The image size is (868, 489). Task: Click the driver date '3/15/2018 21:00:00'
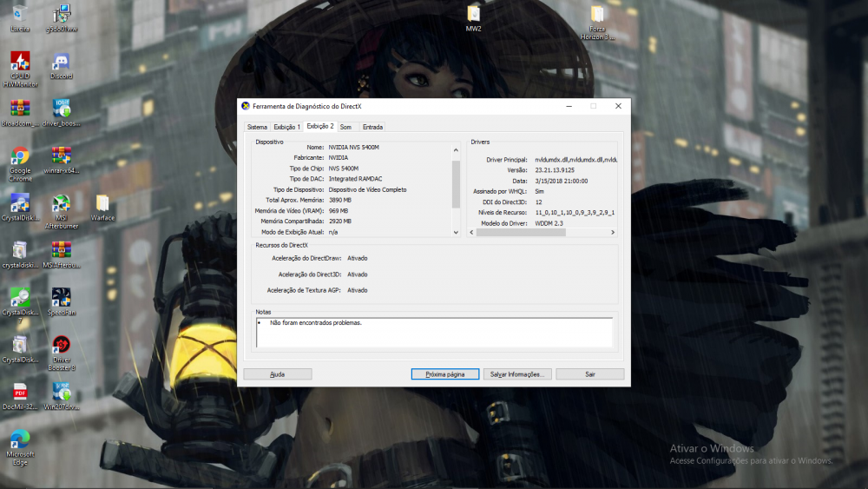point(562,181)
